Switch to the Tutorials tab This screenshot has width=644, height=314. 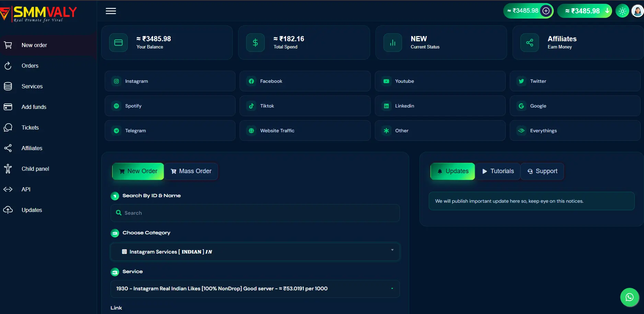click(x=498, y=171)
